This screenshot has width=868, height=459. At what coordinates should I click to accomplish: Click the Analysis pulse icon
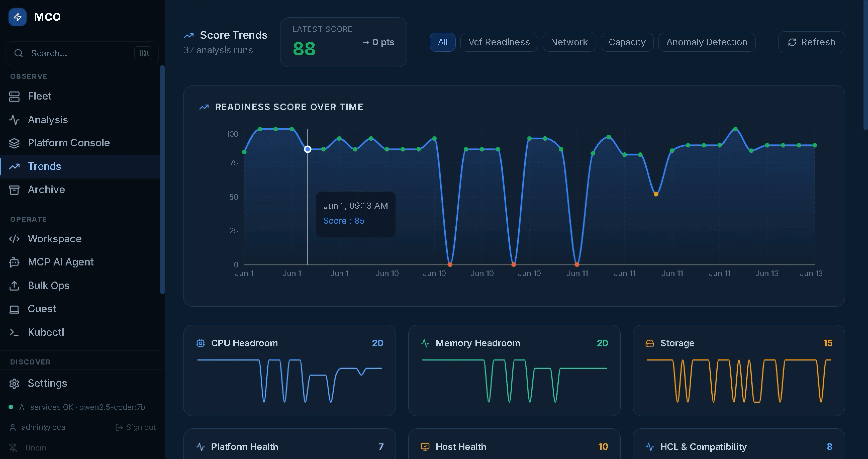coord(14,120)
